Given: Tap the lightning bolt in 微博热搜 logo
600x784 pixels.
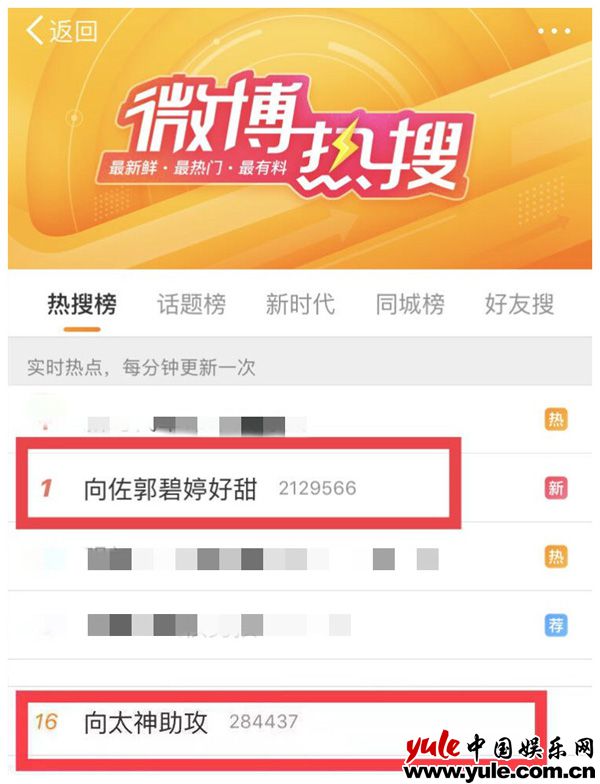Looking at the screenshot, I should [346, 148].
